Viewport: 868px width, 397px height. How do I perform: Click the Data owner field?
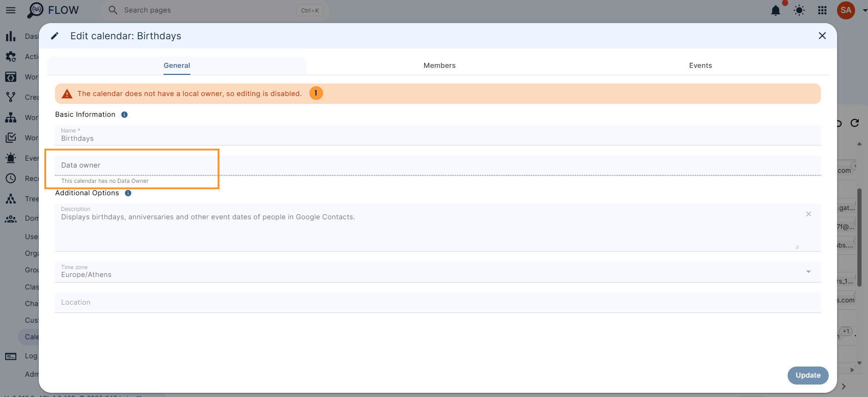click(x=437, y=165)
